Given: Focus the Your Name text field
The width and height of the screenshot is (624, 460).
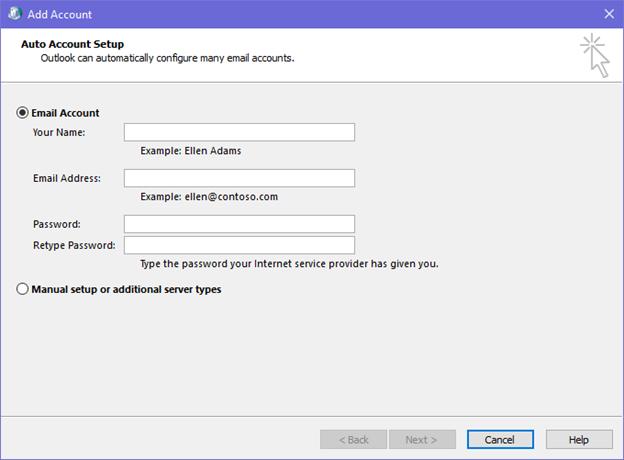Looking at the screenshot, I should pyautogui.click(x=239, y=132).
